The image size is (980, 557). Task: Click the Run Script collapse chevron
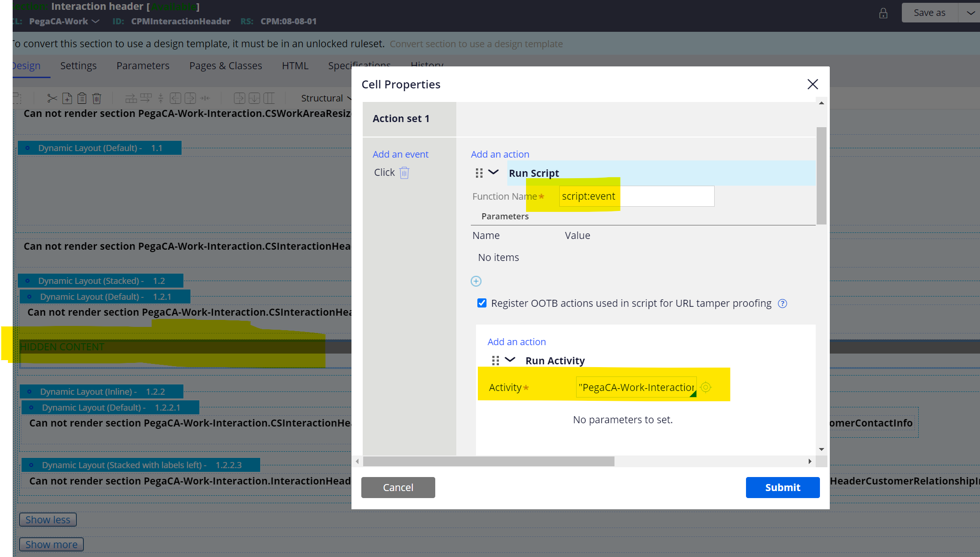coord(493,173)
